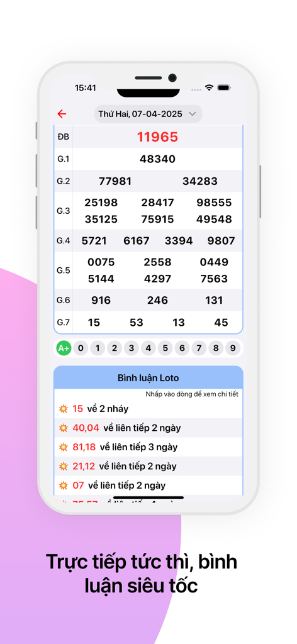Tap the G.7 number 53

coord(137,323)
